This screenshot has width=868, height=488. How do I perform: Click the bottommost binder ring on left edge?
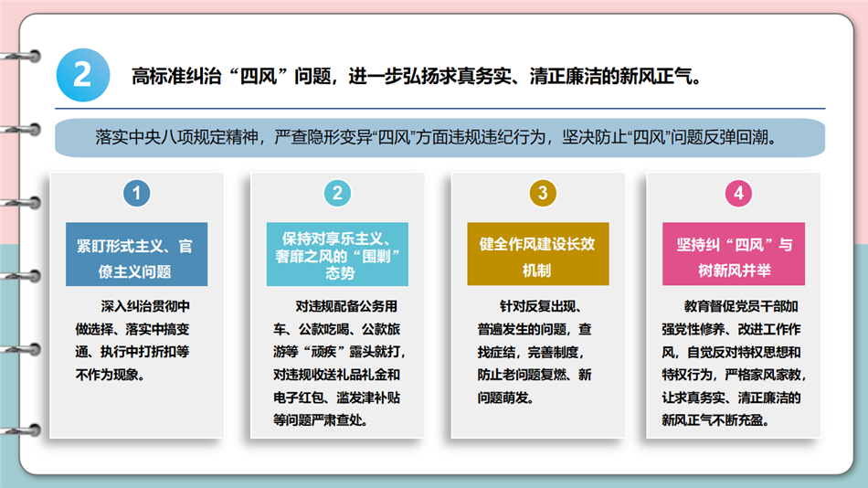26,430
